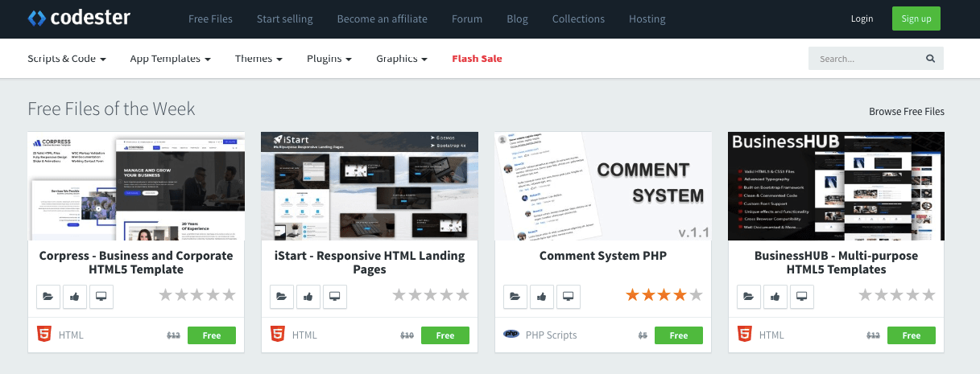Image resolution: width=980 pixels, height=374 pixels.
Task: Click Free button on BusinessHUB card
Action: coord(912,335)
